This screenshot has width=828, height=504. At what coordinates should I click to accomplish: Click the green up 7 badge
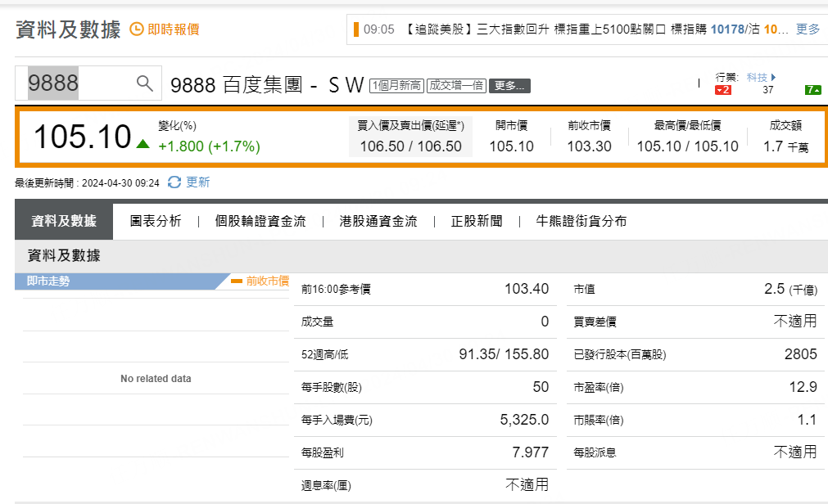[x=813, y=90]
